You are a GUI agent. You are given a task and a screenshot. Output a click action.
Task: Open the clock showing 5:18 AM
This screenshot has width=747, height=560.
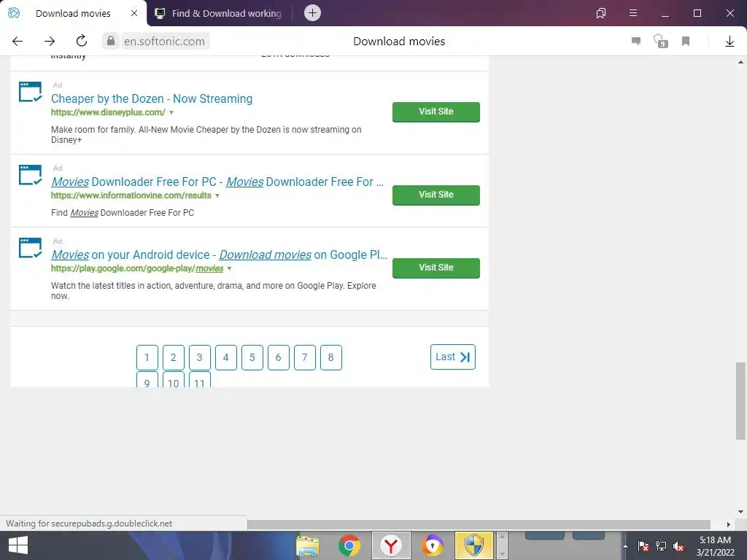[715, 546]
